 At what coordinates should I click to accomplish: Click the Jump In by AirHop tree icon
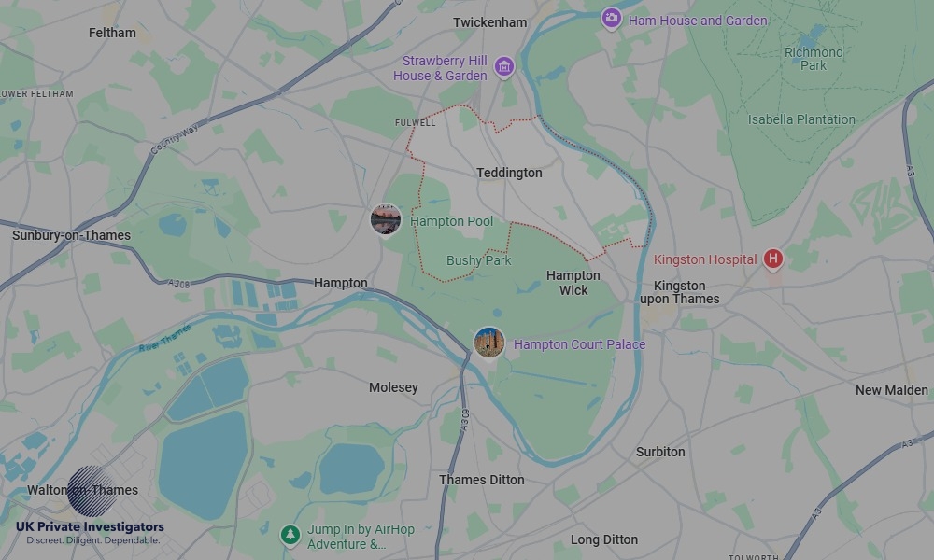[x=290, y=535]
